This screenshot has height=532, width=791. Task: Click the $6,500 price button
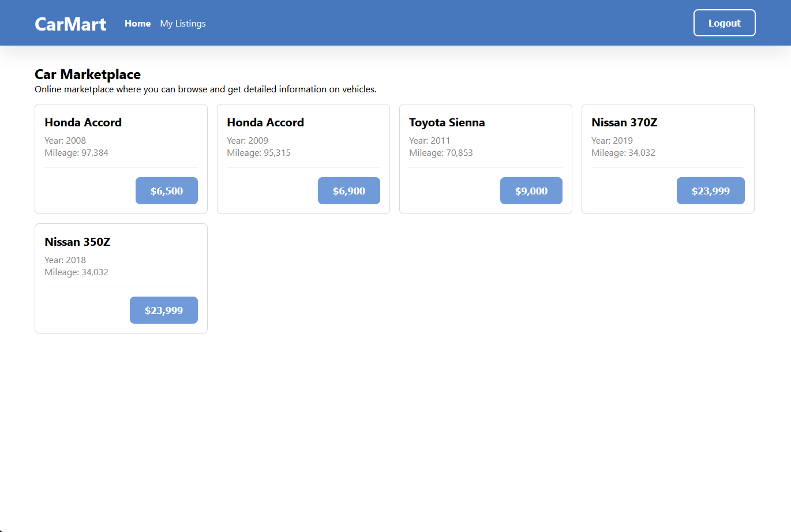click(166, 190)
